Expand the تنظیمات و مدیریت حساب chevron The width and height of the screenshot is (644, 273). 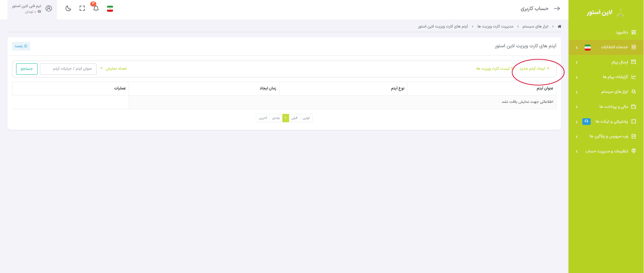[x=577, y=151]
